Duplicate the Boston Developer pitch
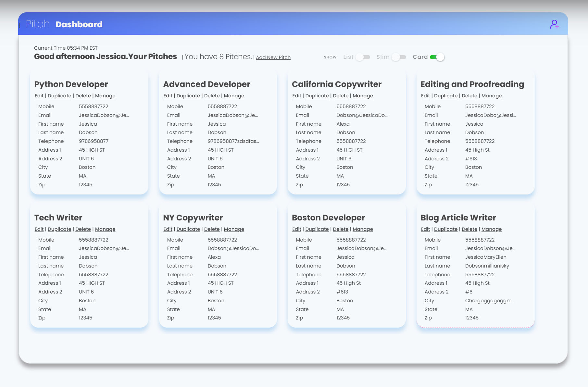 [x=317, y=229]
